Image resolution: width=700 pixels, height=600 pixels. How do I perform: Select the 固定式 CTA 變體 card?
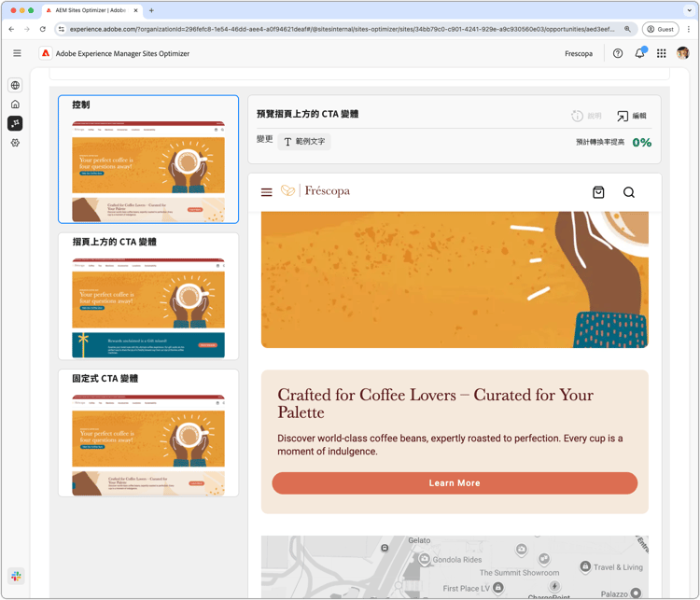click(148, 433)
